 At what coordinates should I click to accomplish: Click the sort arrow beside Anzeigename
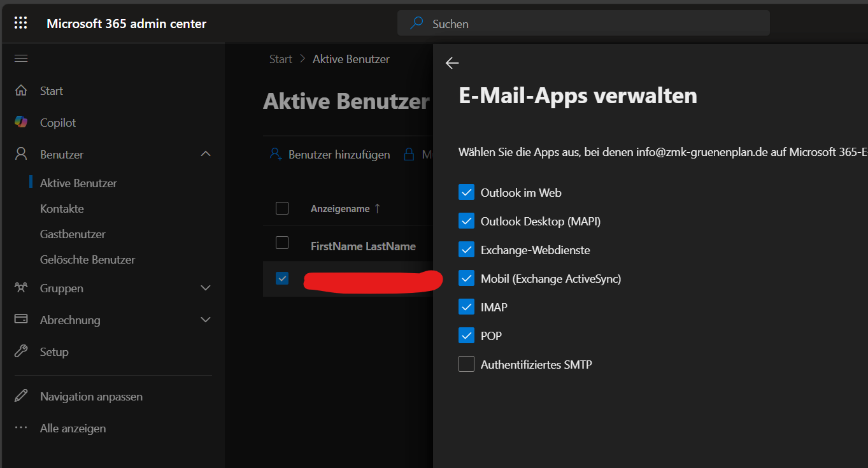(x=377, y=208)
